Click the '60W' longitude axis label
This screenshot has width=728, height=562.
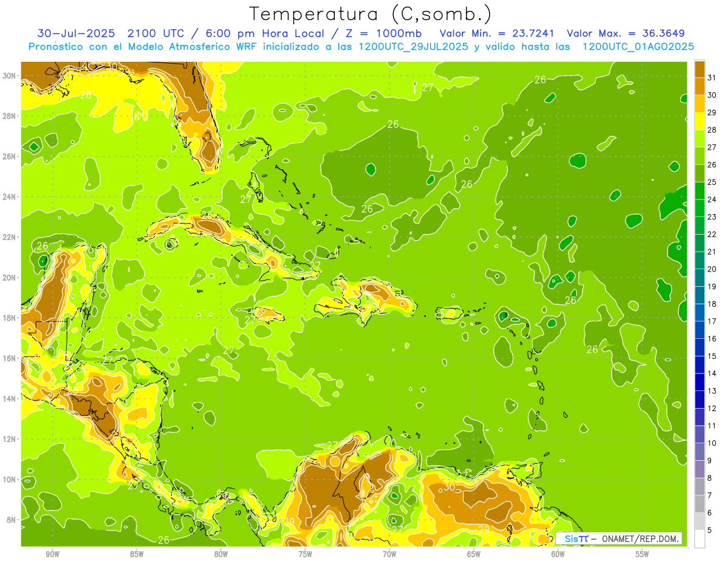(x=558, y=554)
